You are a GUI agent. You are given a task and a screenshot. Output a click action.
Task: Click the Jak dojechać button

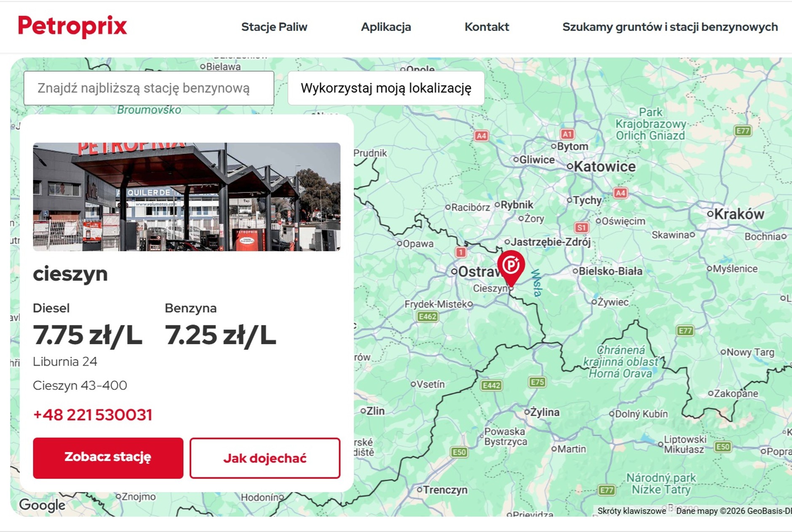[265, 458]
